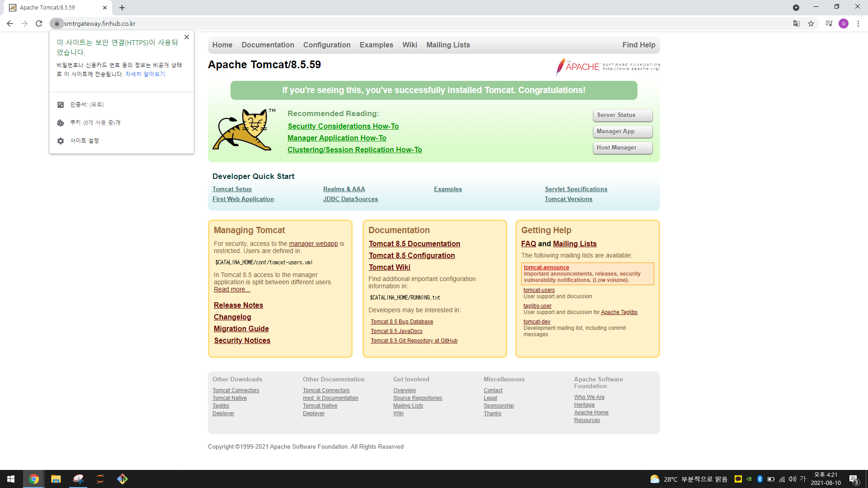The width and height of the screenshot is (868, 488).
Task: Open Tomcat Versions link
Action: click(568, 199)
